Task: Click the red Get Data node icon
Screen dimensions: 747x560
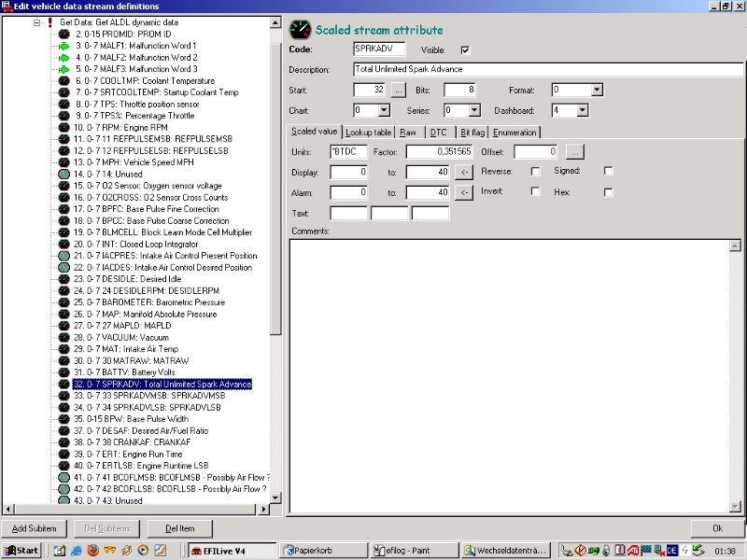Action: tap(49, 21)
